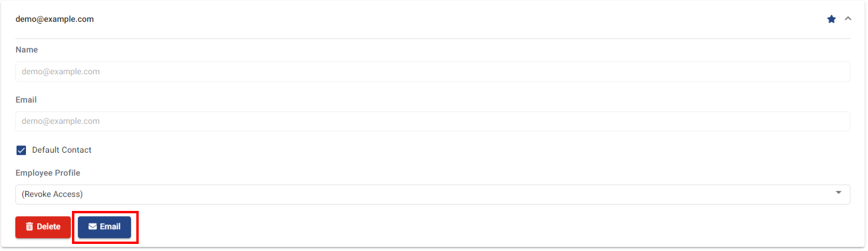This screenshot has width=868, height=251.
Task: Click the placeholder text in Email field
Action: point(61,121)
